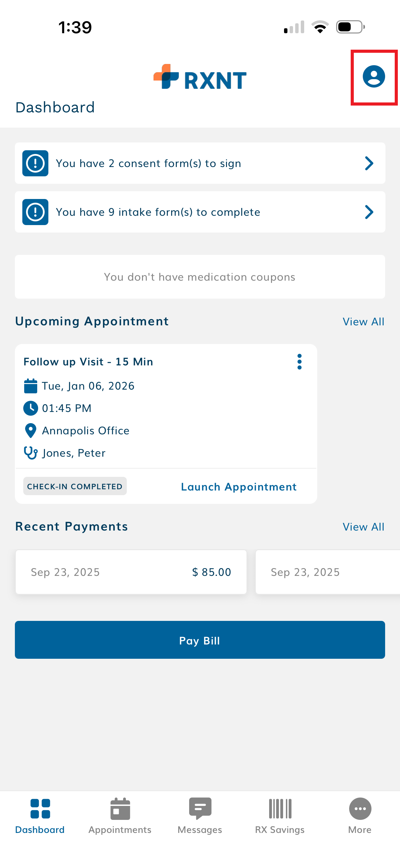Screen dimensions: 400x868
Task: Tap Launch Appointment link
Action: (x=239, y=487)
